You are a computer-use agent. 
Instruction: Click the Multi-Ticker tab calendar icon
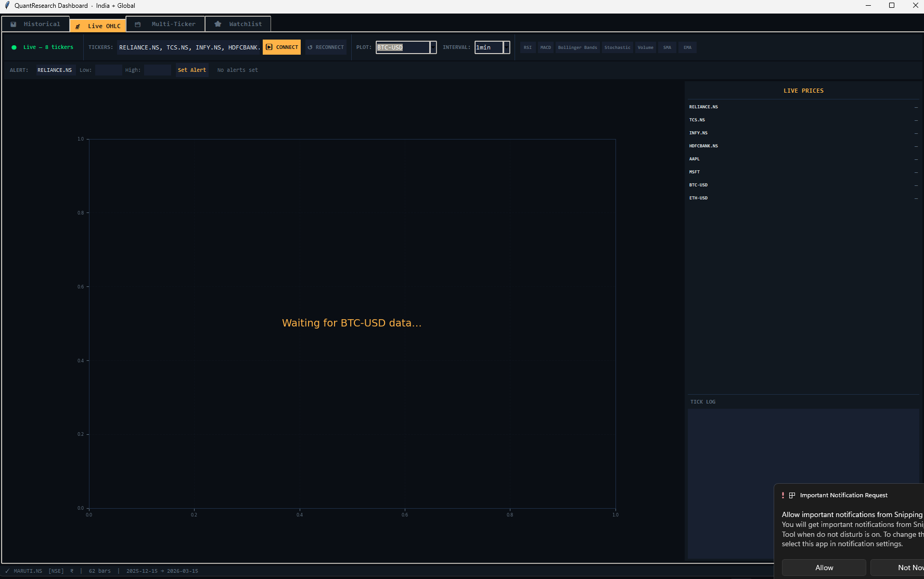(138, 24)
